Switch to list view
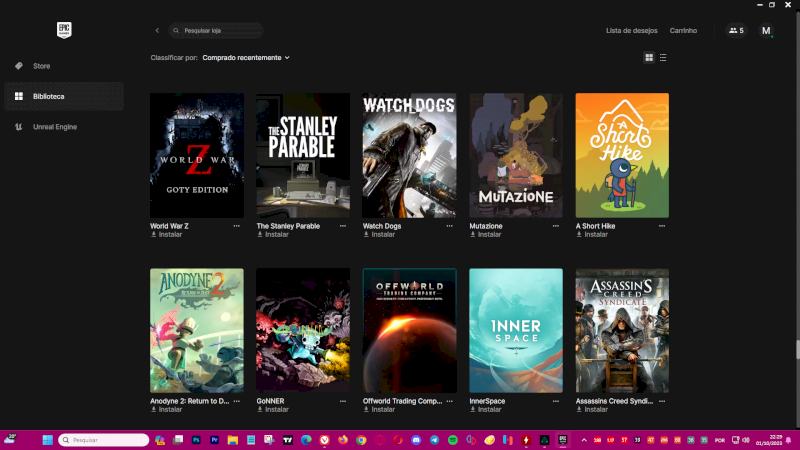Image resolution: width=800 pixels, height=450 pixels. [663, 58]
